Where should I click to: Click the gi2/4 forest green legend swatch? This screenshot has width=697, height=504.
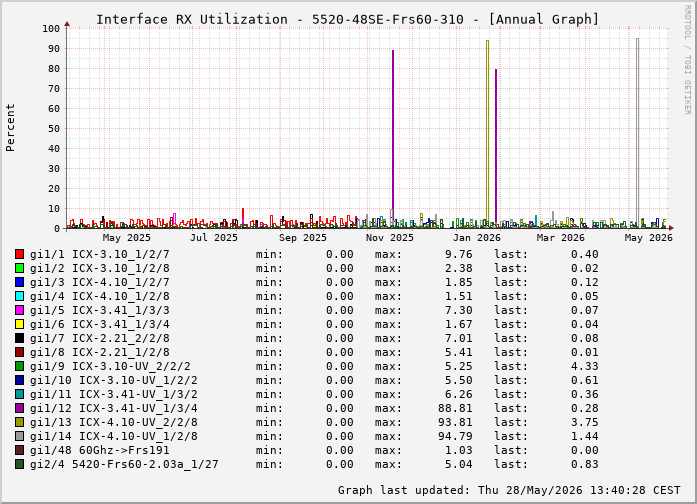point(19,464)
